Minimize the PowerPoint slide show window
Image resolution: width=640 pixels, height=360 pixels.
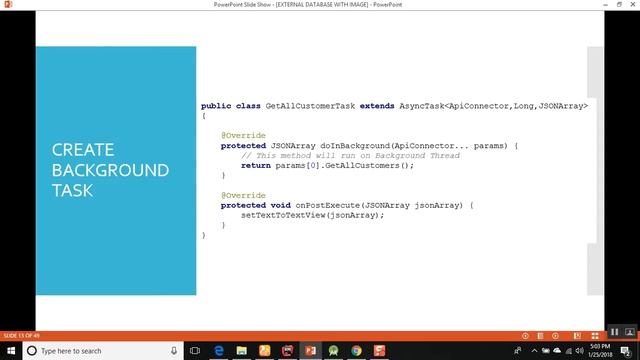coord(606,4)
